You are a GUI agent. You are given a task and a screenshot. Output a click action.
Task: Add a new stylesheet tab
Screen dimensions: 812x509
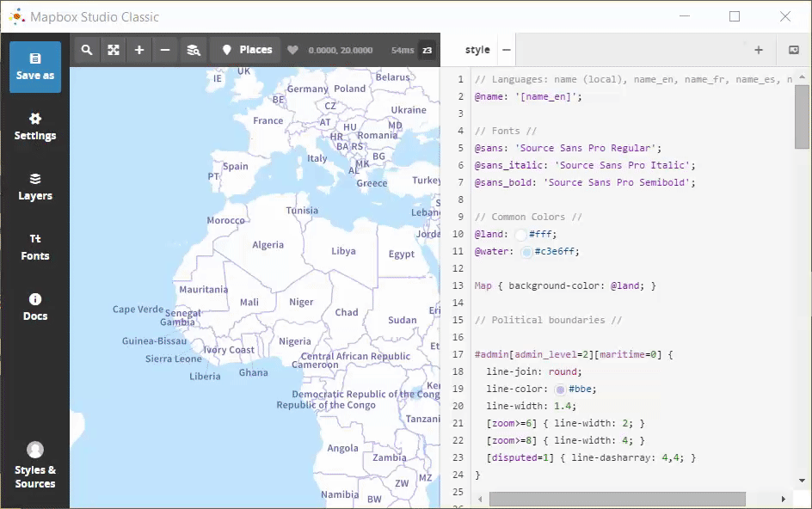coord(759,50)
